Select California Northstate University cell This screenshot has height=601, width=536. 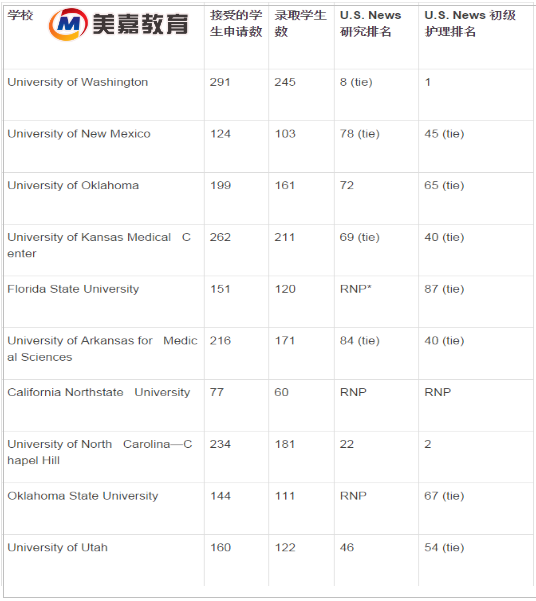tap(99, 392)
